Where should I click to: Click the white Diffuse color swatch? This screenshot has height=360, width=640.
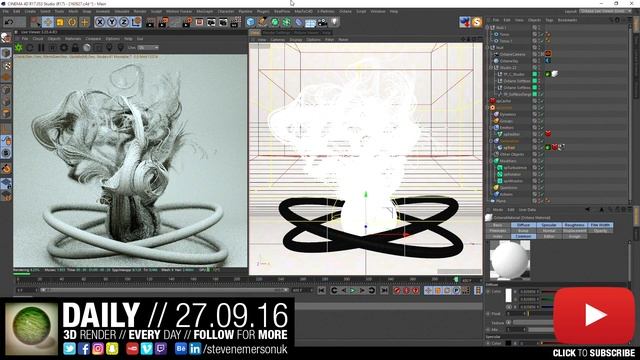point(508,295)
